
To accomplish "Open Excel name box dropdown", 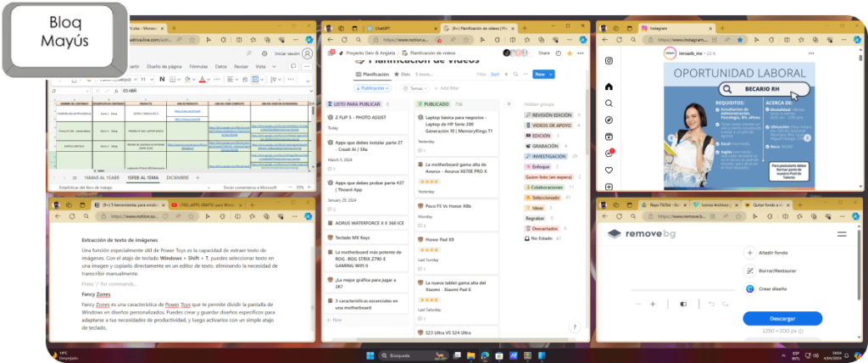I will pos(87,91).
